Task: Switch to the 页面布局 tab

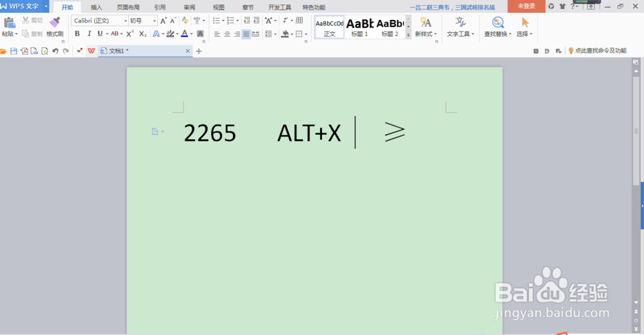Action: 128,7
